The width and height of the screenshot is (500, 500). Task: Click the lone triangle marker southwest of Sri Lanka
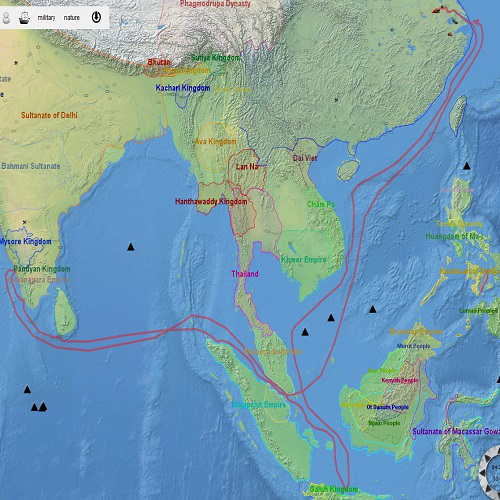click(x=27, y=389)
